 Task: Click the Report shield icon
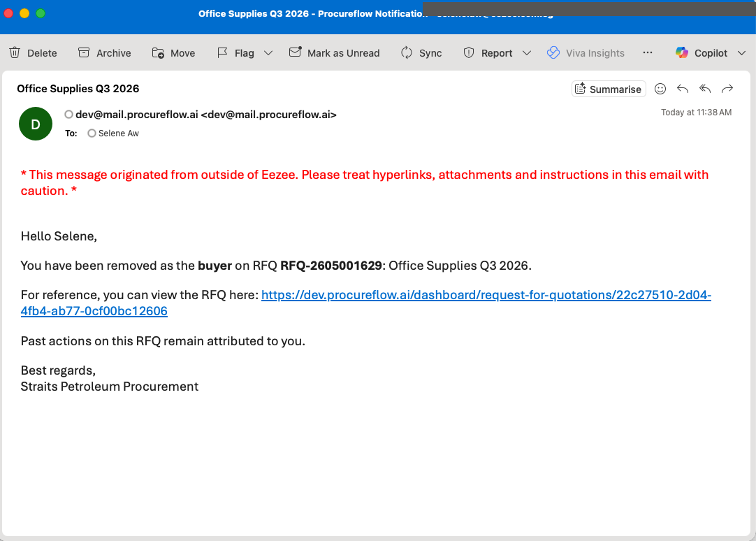point(469,52)
